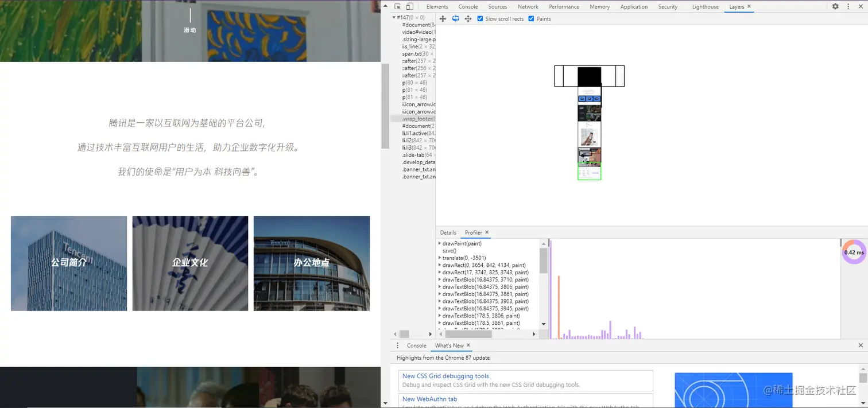Open the DevTools customize menu

click(x=848, y=6)
